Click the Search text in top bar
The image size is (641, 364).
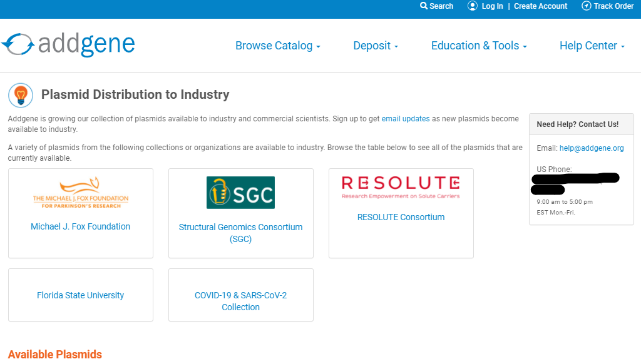tap(441, 6)
